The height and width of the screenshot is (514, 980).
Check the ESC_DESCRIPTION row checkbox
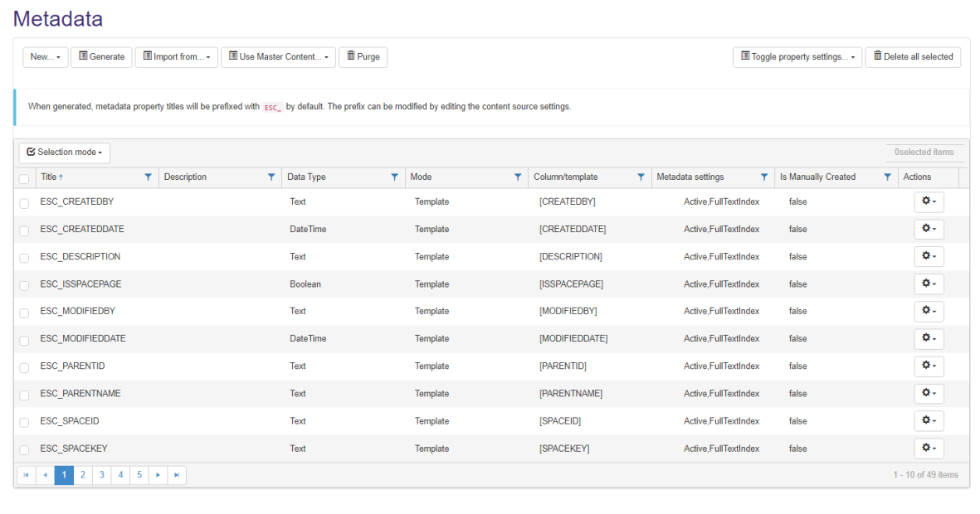pos(24,258)
